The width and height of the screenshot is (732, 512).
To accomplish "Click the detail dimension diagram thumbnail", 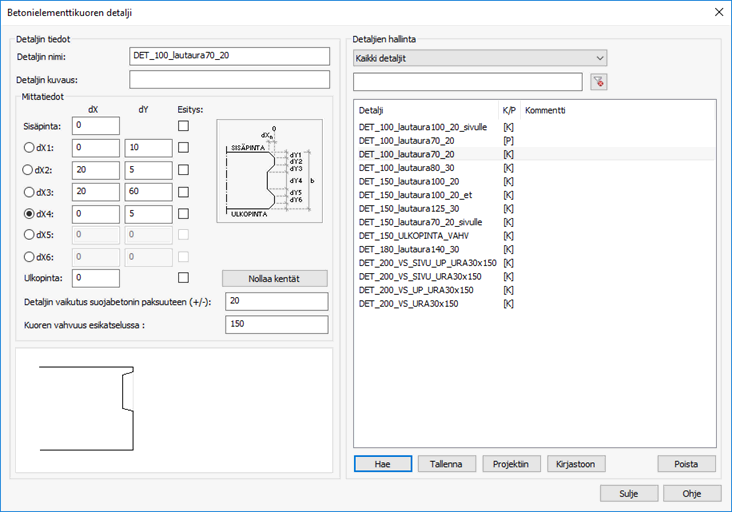I will 269,170.
